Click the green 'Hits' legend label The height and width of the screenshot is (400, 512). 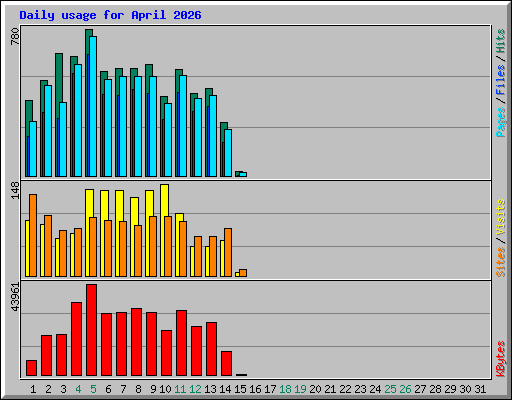coord(501,41)
